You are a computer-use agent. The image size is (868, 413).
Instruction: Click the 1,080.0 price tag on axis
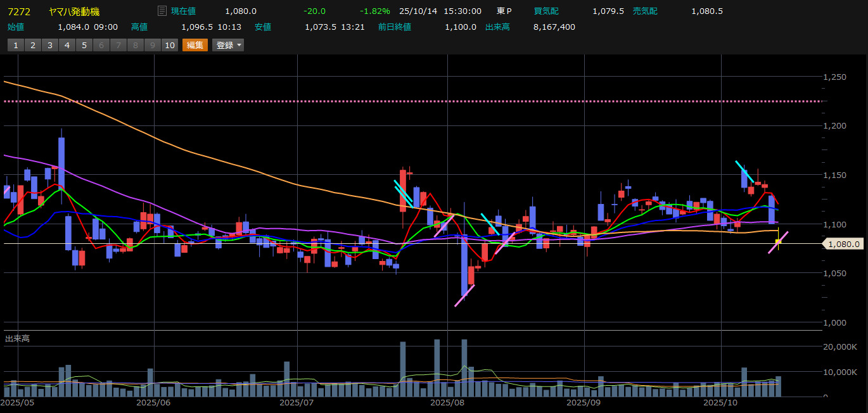(x=843, y=244)
